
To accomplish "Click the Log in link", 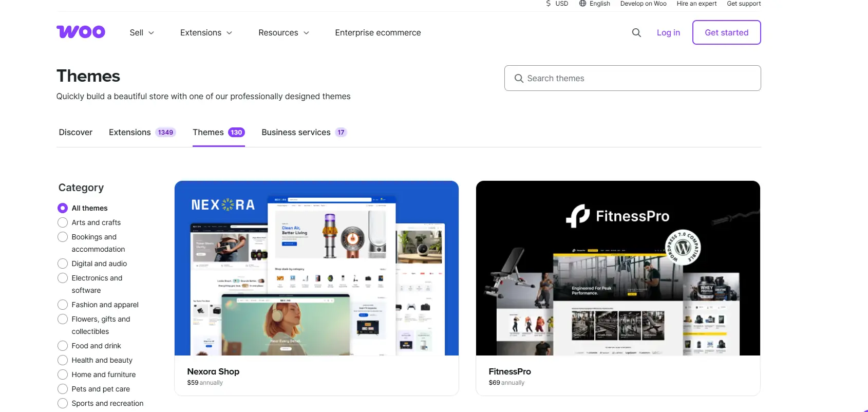I will (x=668, y=32).
